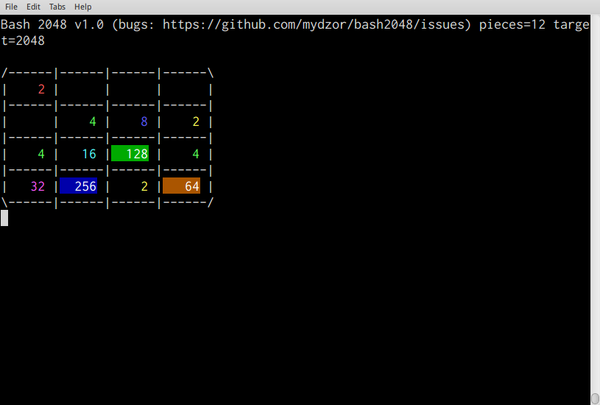Open the File menu

pyautogui.click(x=11, y=7)
